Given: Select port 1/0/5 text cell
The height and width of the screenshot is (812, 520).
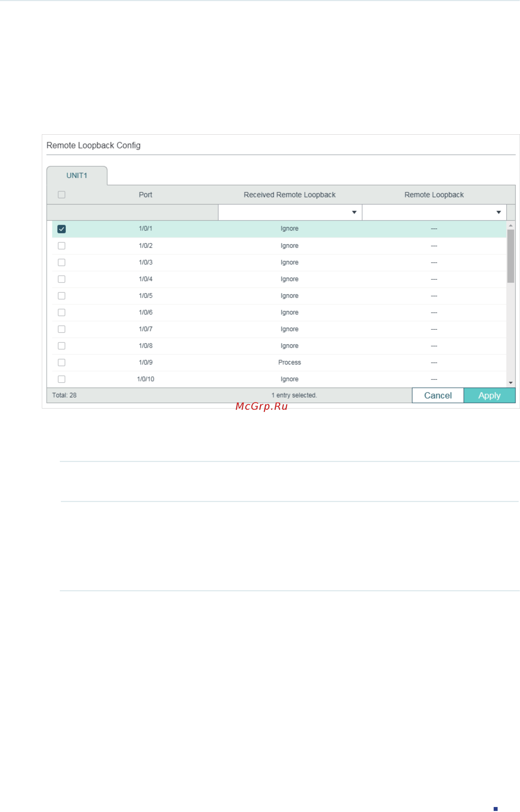Looking at the screenshot, I should coord(145,296).
